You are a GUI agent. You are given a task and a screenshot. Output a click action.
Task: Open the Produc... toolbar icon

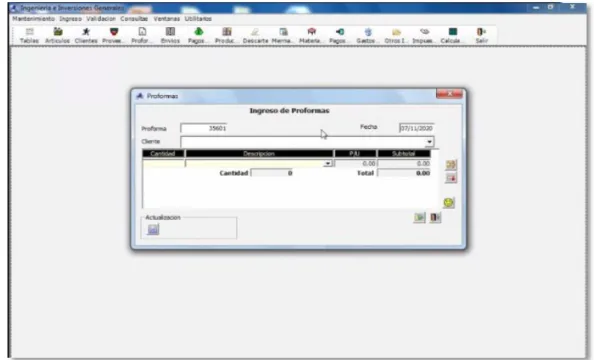point(226,36)
